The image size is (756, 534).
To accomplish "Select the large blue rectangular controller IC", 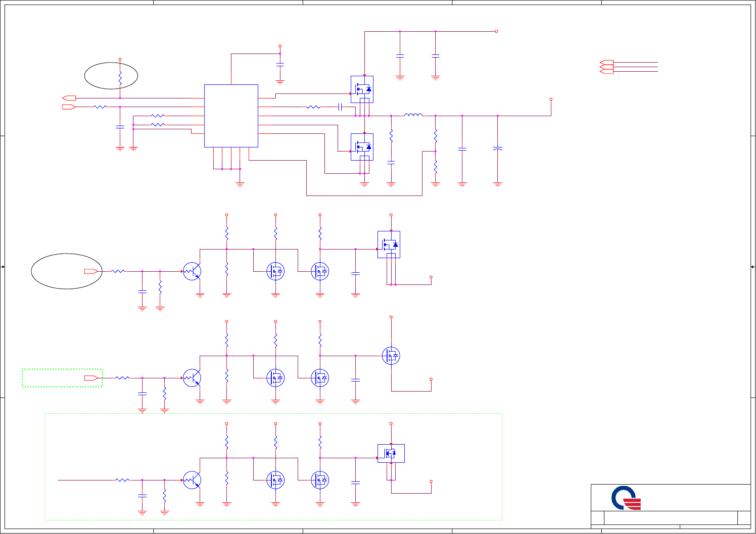I will (x=231, y=116).
